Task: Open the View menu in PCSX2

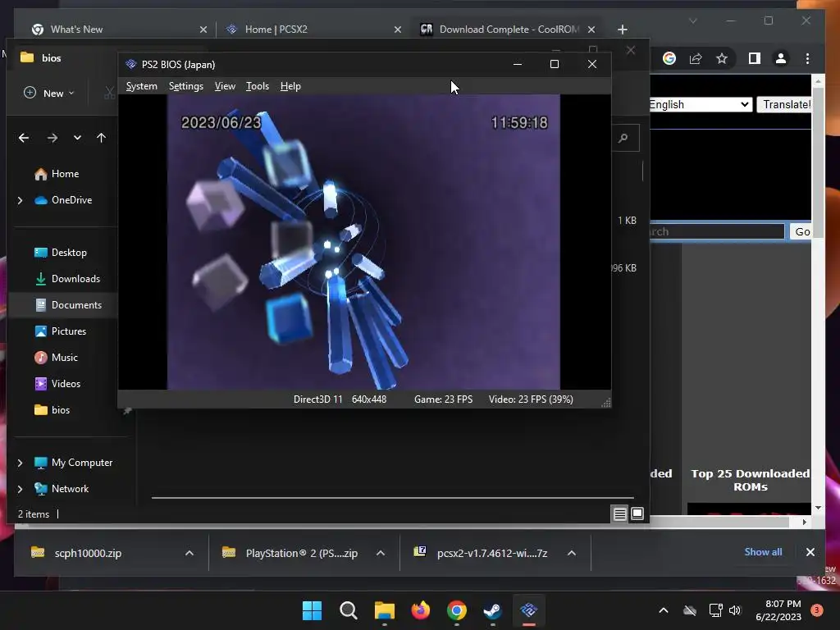Action: pyautogui.click(x=225, y=86)
